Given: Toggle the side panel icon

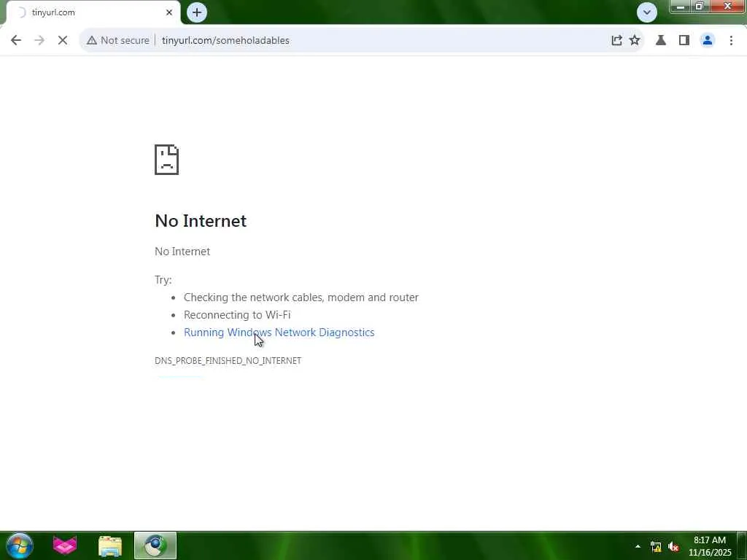Looking at the screenshot, I should (684, 41).
